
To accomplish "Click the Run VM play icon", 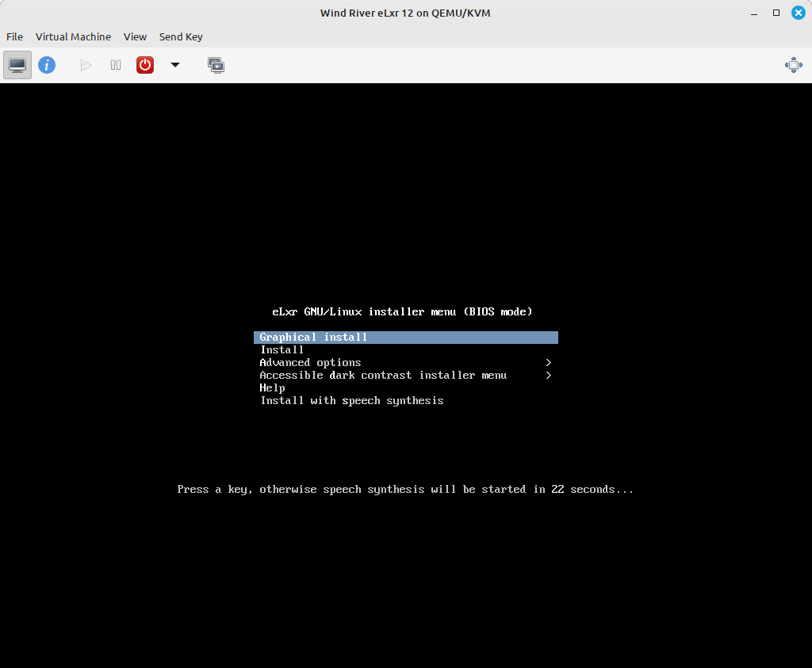I will tap(85, 65).
